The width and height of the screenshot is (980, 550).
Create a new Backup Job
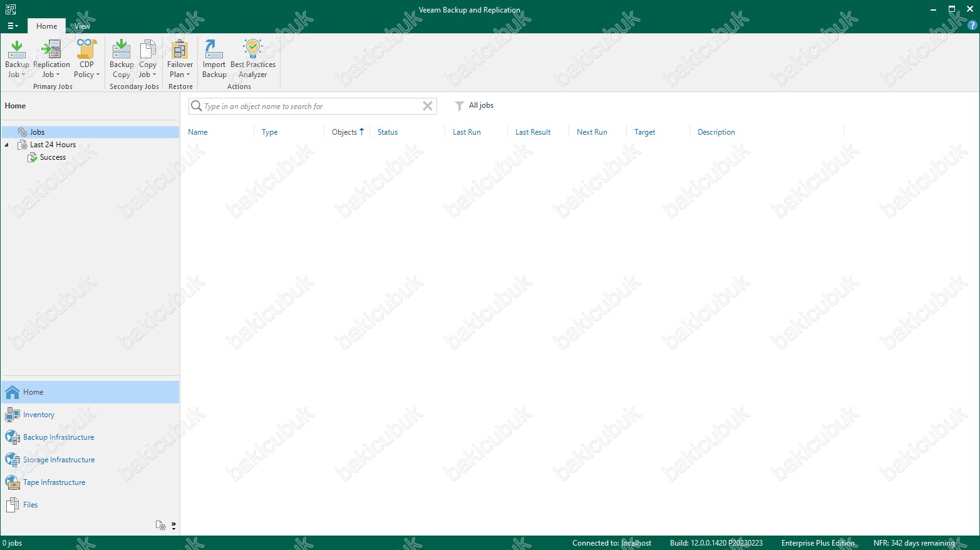point(17,58)
